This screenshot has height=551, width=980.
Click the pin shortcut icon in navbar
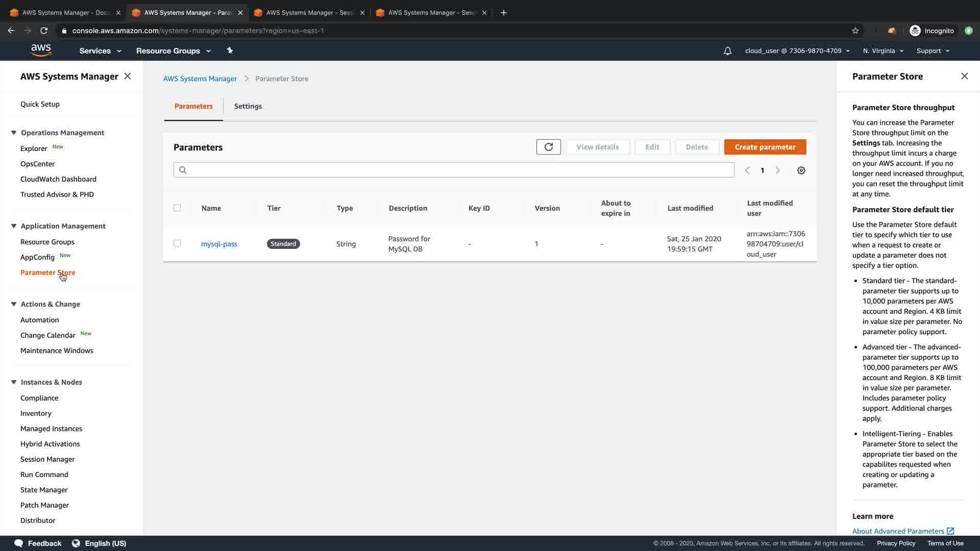tap(230, 51)
